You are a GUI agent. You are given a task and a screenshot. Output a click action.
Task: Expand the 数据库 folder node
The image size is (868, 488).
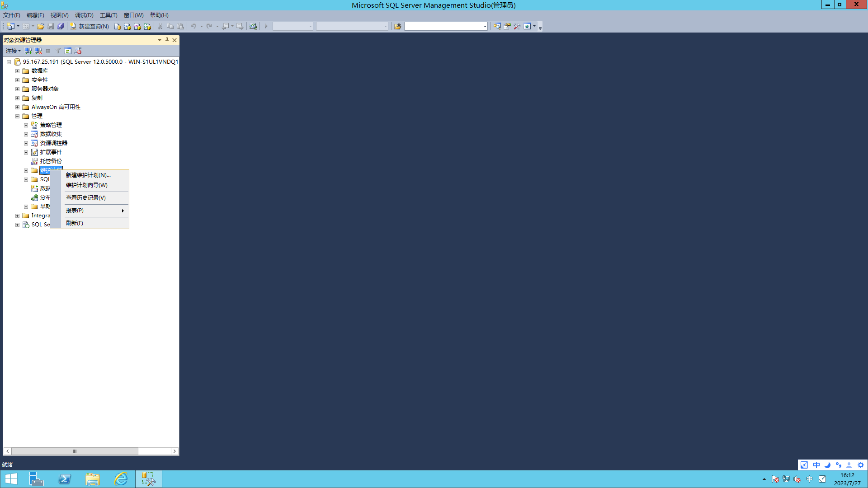click(x=18, y=71)
